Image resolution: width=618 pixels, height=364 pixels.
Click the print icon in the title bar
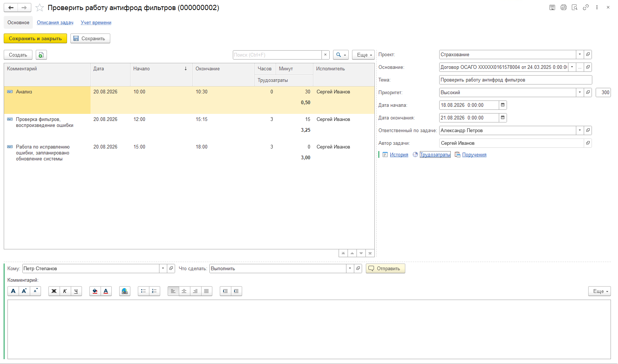(563, 7)
